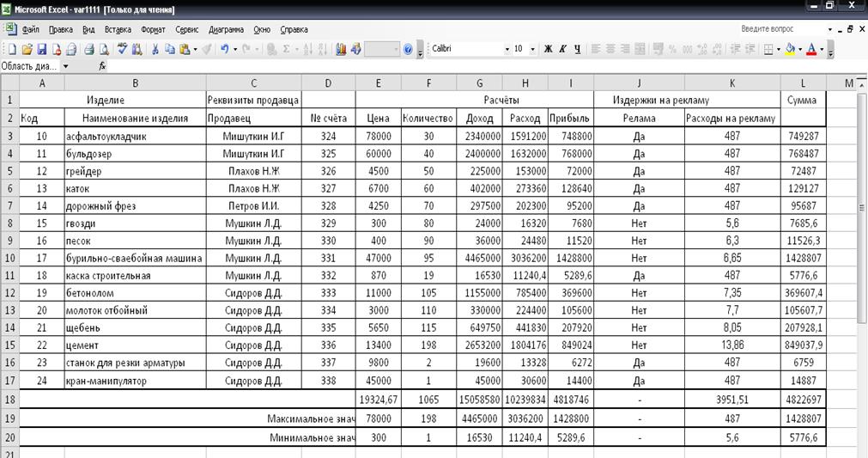Click Merge and Center icon
Screen dimensions: 868x458
(x=640, y=49)
